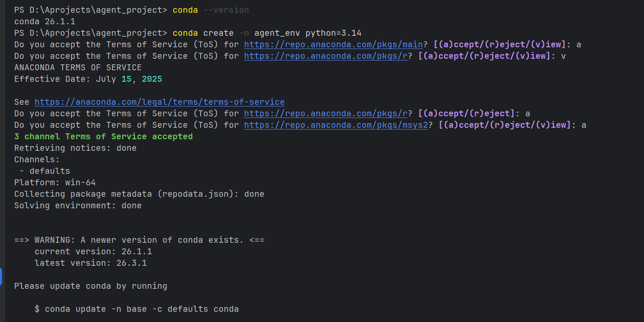Click the "latest version: 26.3.1" line
The height and width of the screenshot is (322, 644).
[x=91, y=263]
